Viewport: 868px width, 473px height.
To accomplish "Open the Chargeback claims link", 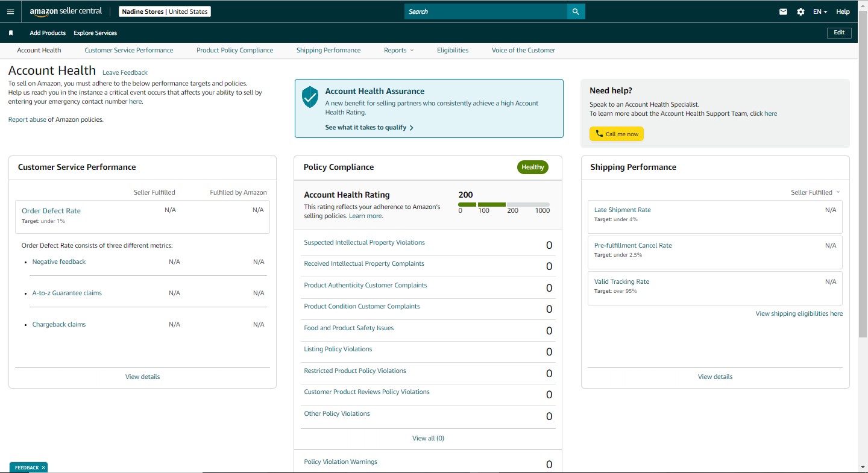I will tap(59, 324).
